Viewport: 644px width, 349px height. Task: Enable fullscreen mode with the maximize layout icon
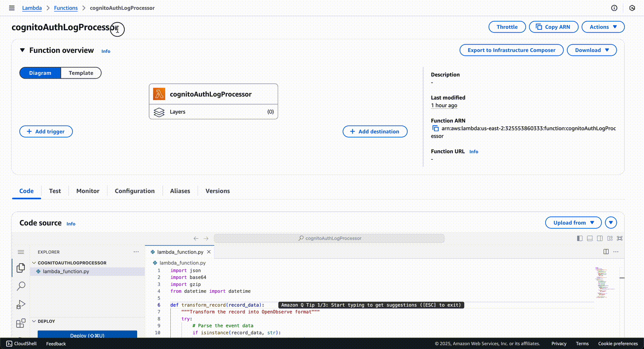(x=620, y=238)
